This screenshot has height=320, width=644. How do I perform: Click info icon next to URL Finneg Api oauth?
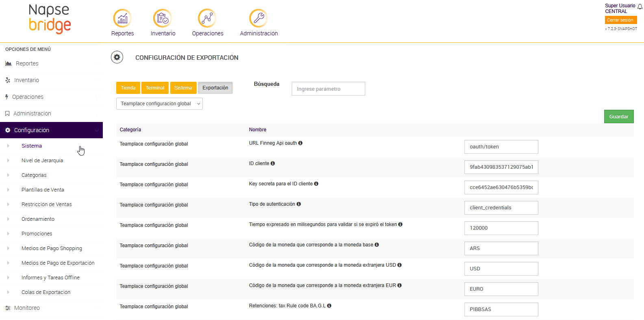point(300,143)
